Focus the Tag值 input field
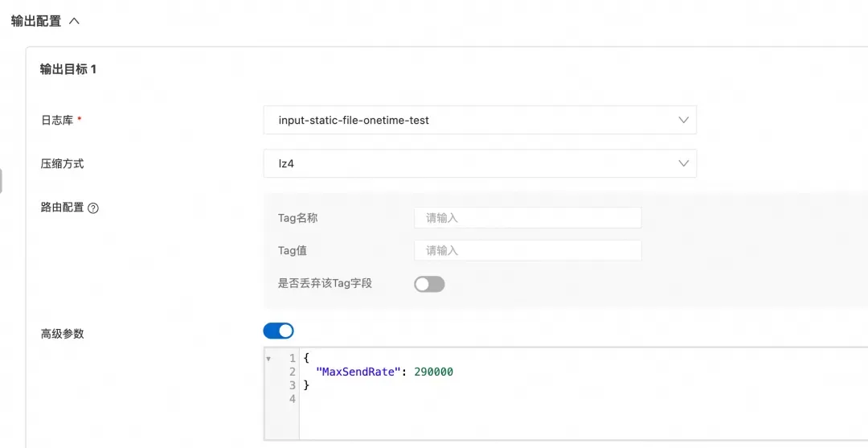This screenshot has height=448, width=868. point(527,250)
